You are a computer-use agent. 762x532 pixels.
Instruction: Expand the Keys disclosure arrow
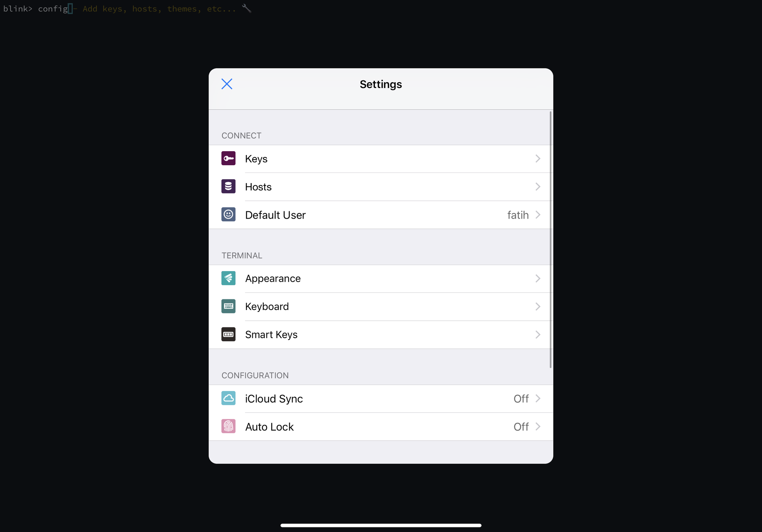click(537, 159)
